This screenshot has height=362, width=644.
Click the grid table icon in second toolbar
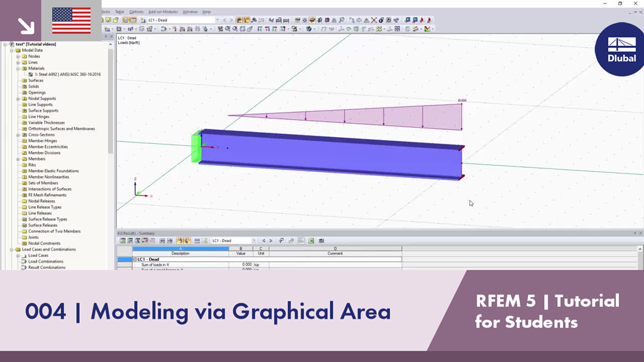click(397, 29)
